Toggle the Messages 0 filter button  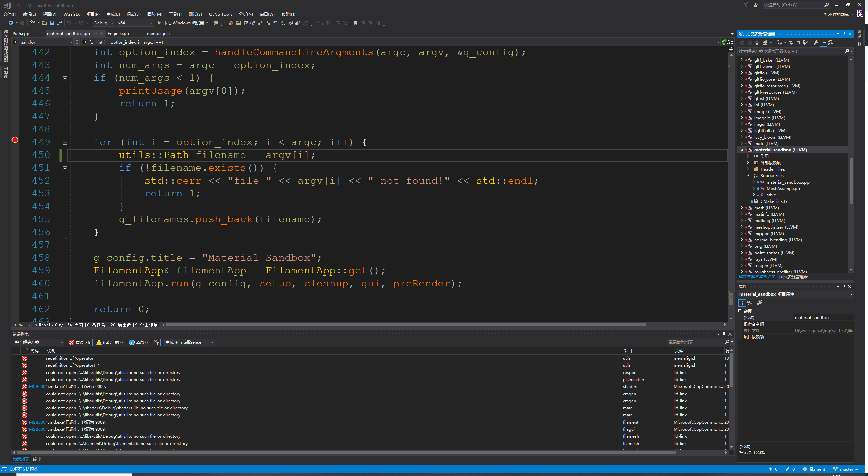(139, 342)
